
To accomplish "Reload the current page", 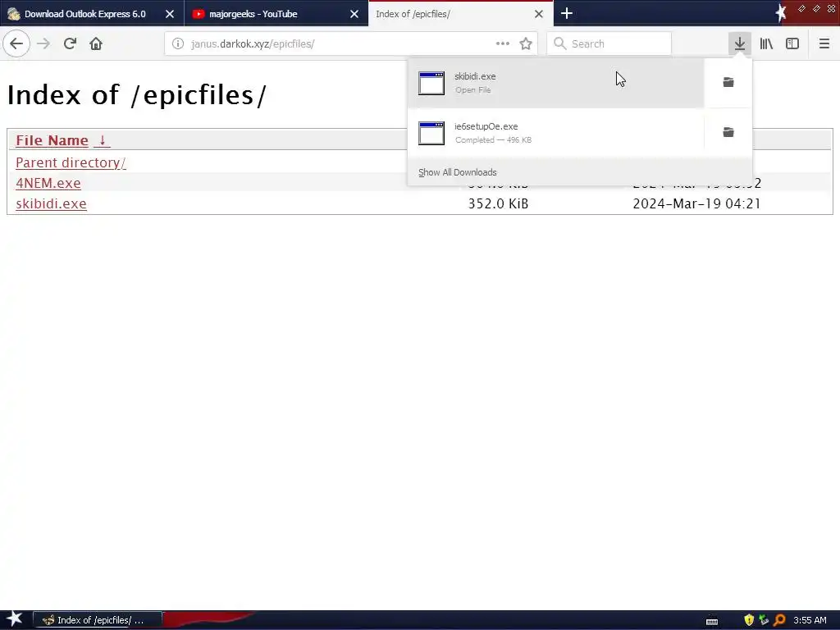I will pyautogui.click(x=70, y=43).
